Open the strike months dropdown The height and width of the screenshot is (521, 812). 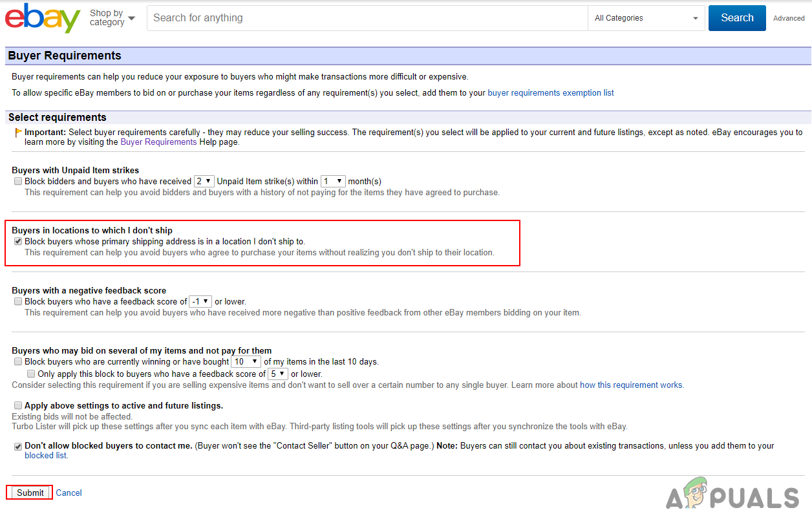tap(334, 182)
